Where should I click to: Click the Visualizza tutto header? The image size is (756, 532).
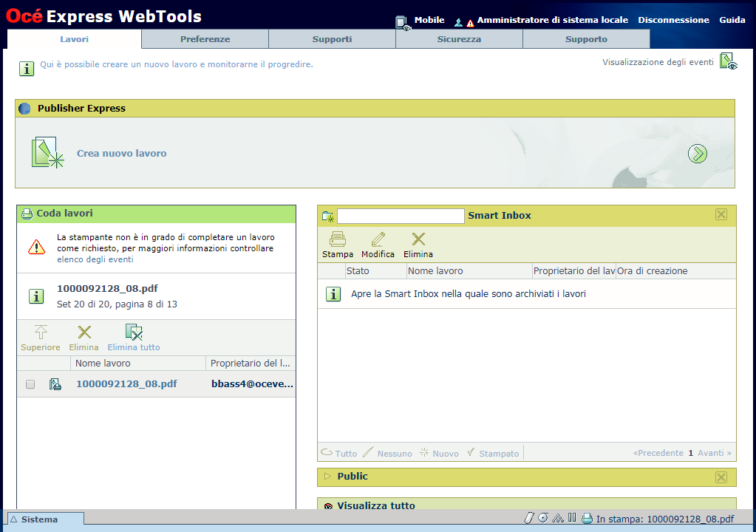376,505
